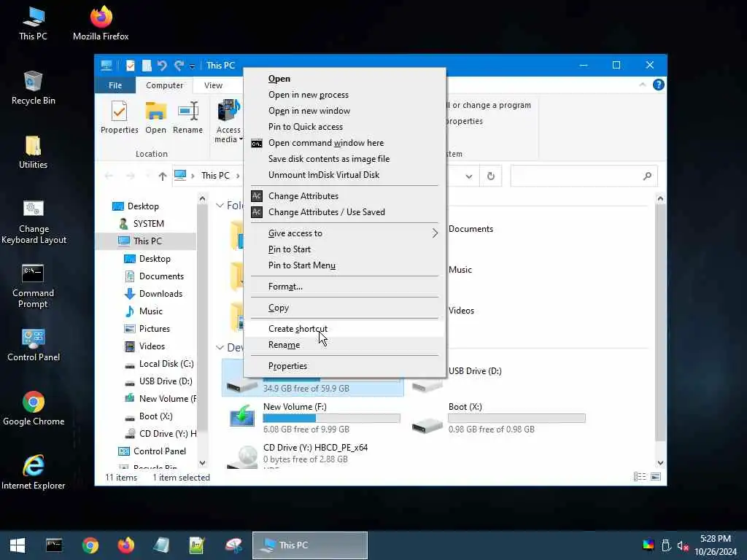747x560 pixels.
Task: Select Pin to Quick access
Action: coord(345,127)
